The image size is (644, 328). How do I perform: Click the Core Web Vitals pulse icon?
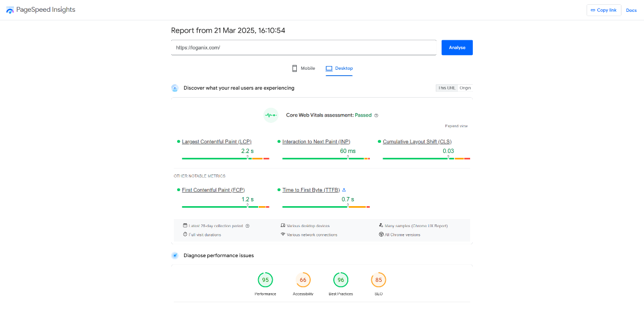271,115
